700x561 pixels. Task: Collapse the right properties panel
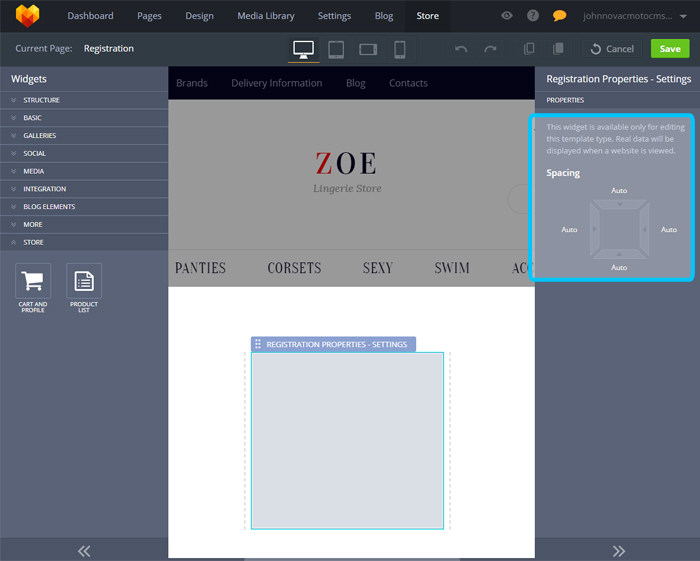tap(618, 551)
